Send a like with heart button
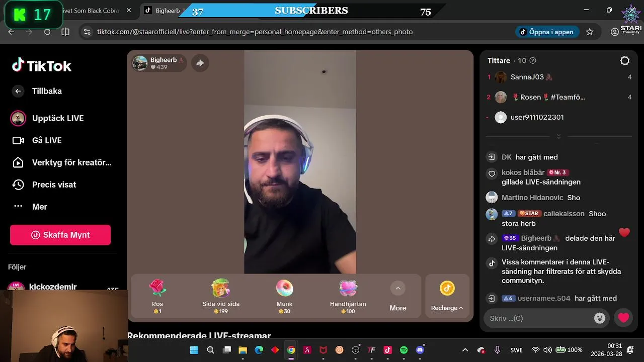The image size is (644, 362). (623, 318)
